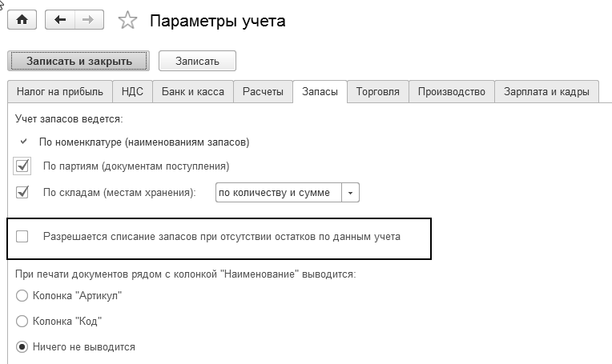Select the 'Колонка "Артикул"' radio button

pyautogui.click(x=21, y=296)
